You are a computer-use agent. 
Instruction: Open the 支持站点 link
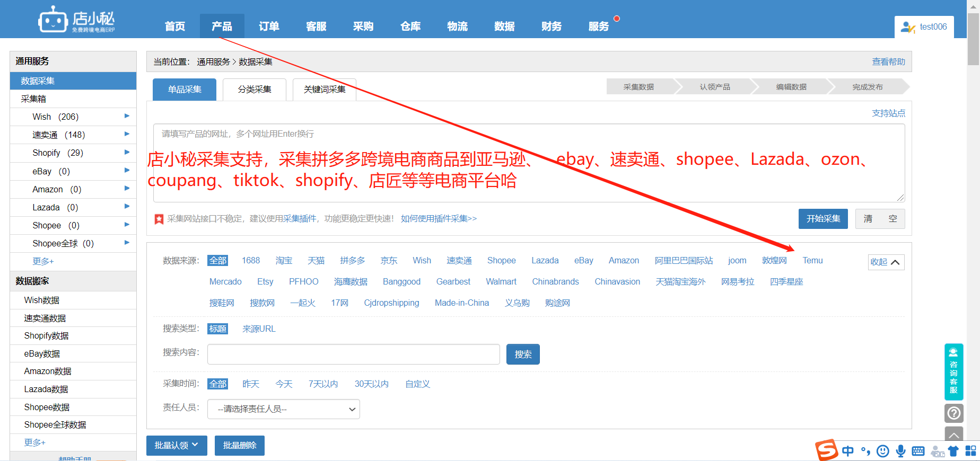pos(889,113)
